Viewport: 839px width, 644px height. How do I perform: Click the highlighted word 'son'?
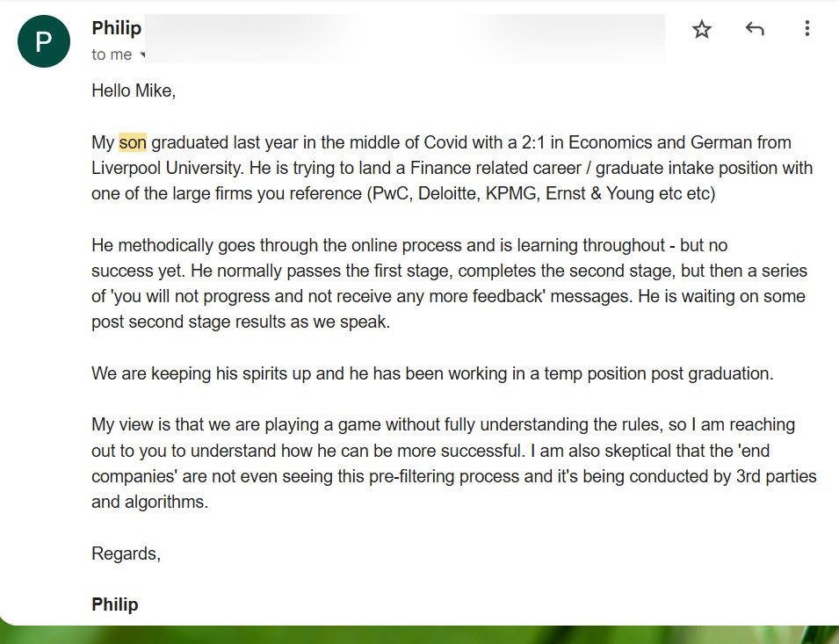pyautogui.click(x=133, y=142)
